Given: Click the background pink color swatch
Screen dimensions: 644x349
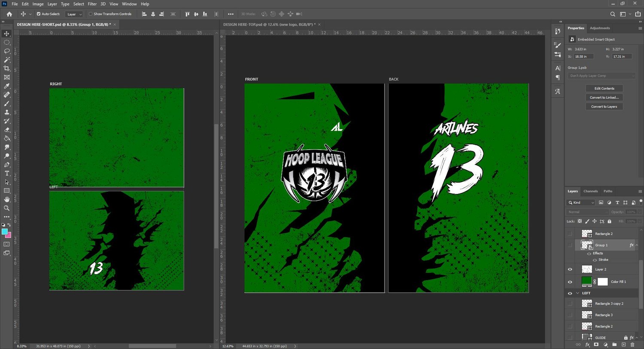Looking at the screenshot, I should coord(8,235).
